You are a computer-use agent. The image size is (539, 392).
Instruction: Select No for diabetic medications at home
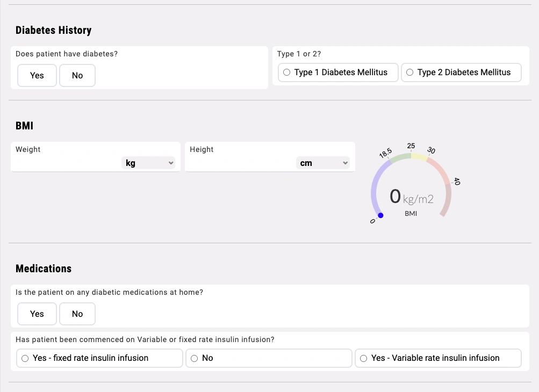77,314
